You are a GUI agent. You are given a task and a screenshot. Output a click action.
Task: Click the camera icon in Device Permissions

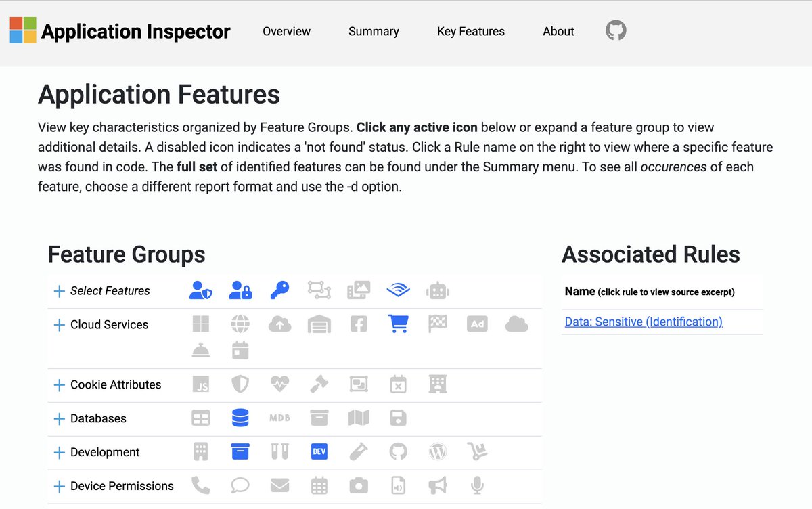359,486
